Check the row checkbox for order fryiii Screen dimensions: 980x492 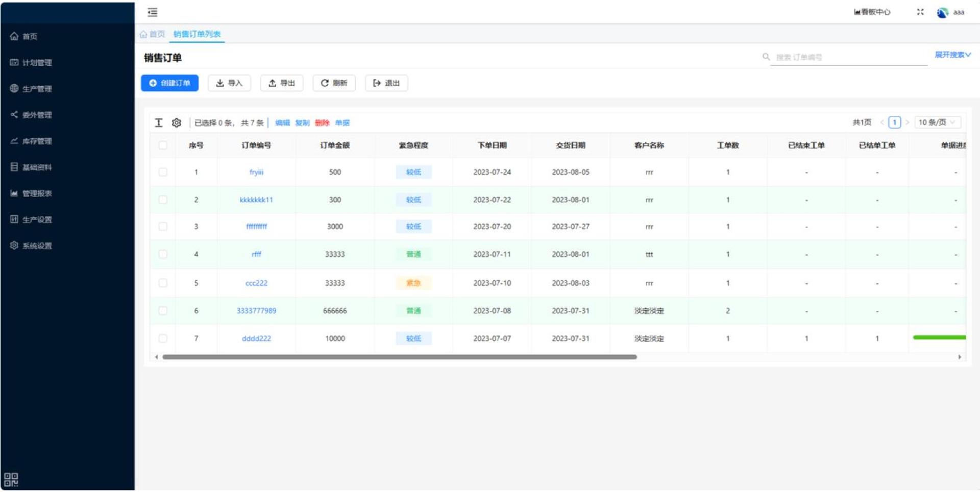[x=163, y=172]
